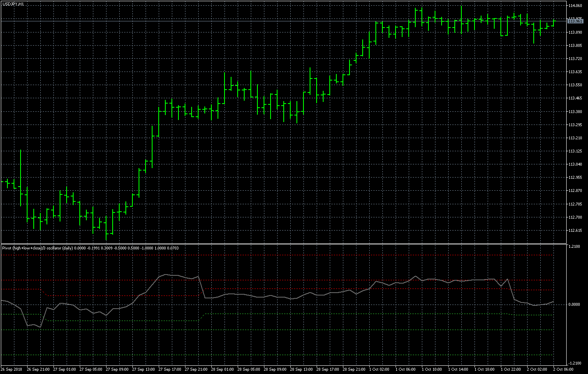Click the 2 Oct 06:00 time label

pos(563,369)
